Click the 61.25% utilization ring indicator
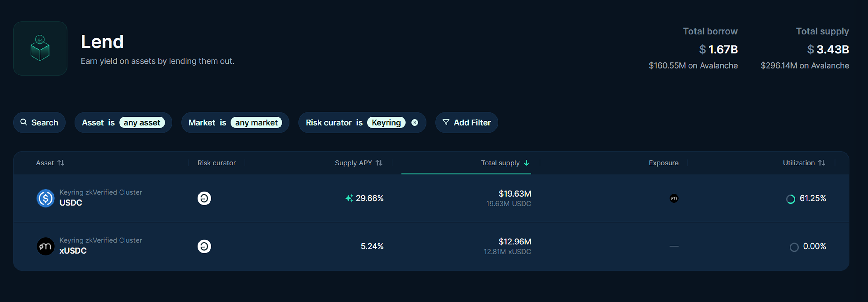868x302 pixels. coord(790,199)
